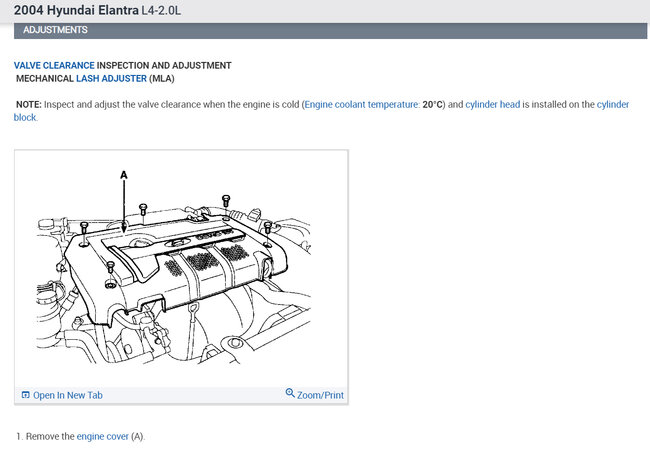
Task: Open the engine cover link in step 1
Action: (x=102, y=437)
